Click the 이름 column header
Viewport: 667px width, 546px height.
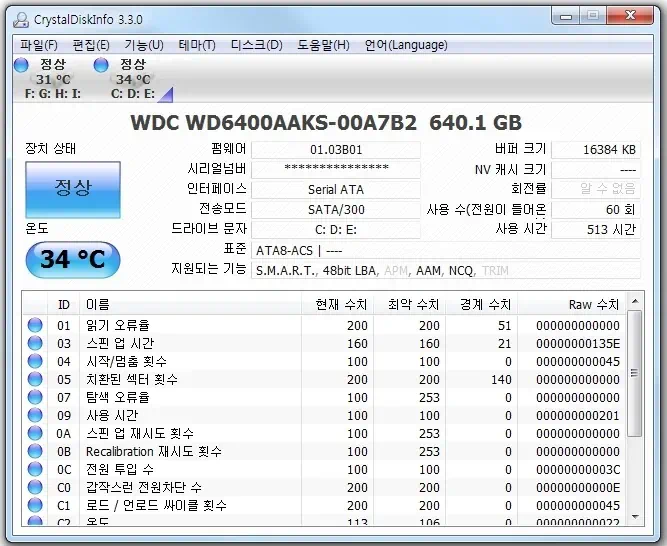pos(190,304)
